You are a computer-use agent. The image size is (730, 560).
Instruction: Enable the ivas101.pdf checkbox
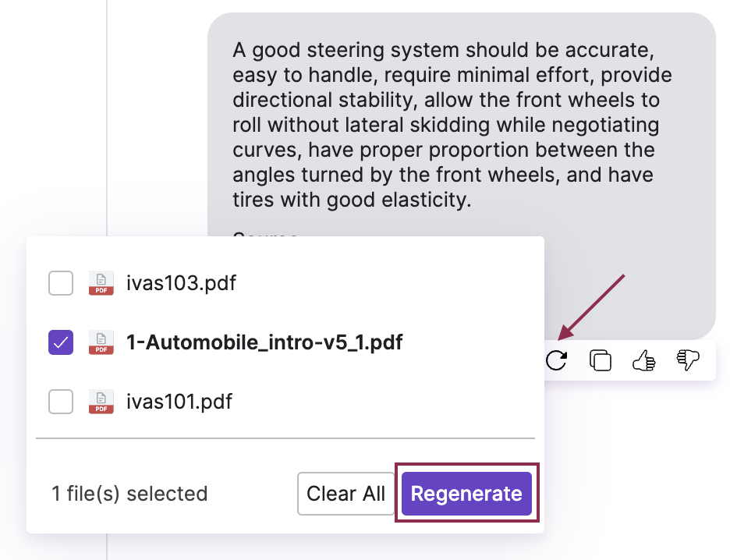pyautogui.click(x=61, y=402)
